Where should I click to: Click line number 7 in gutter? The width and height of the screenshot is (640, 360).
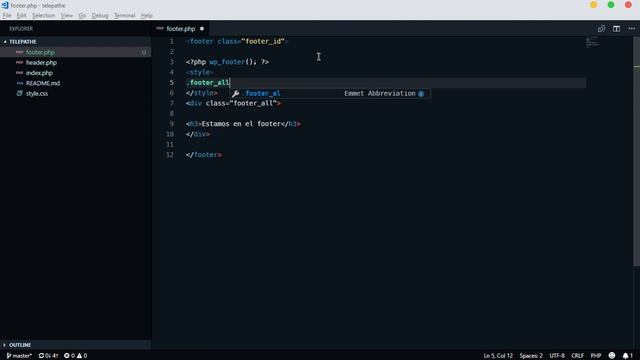[x=171, y=103]
